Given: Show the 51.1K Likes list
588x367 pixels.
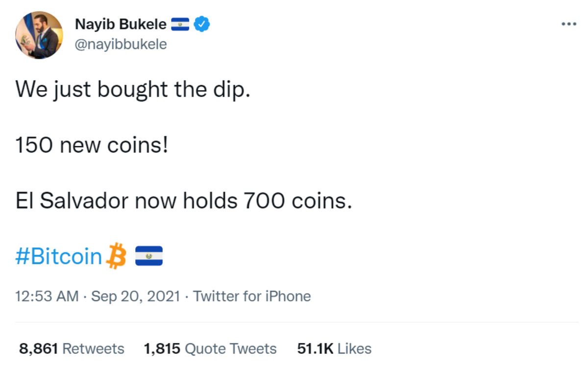Looking at the screenshot, I should 334,349.
